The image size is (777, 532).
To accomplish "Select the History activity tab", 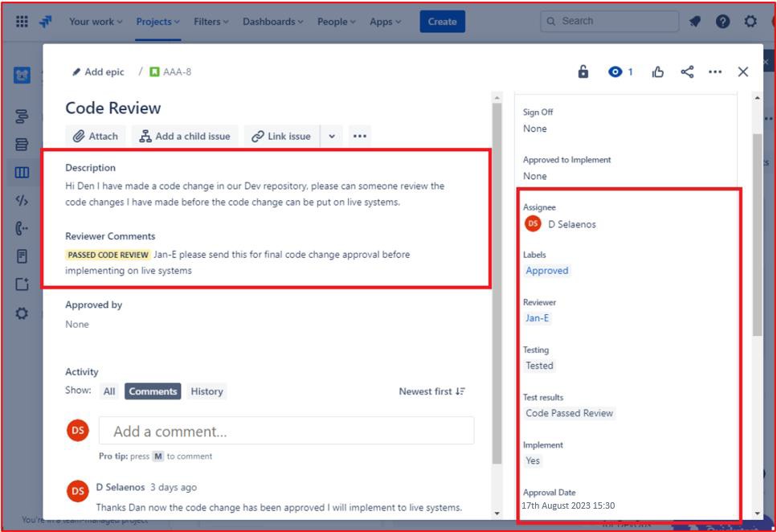I will click(x=207, y=391).
